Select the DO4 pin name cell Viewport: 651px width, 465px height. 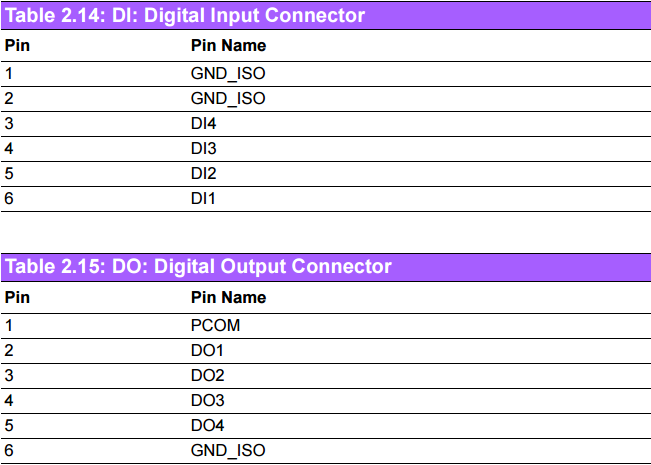point(207,426)
